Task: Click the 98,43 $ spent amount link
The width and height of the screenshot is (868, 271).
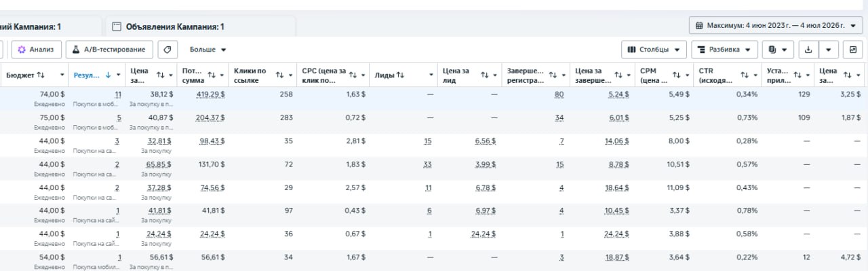Action: tap(213, 141)
